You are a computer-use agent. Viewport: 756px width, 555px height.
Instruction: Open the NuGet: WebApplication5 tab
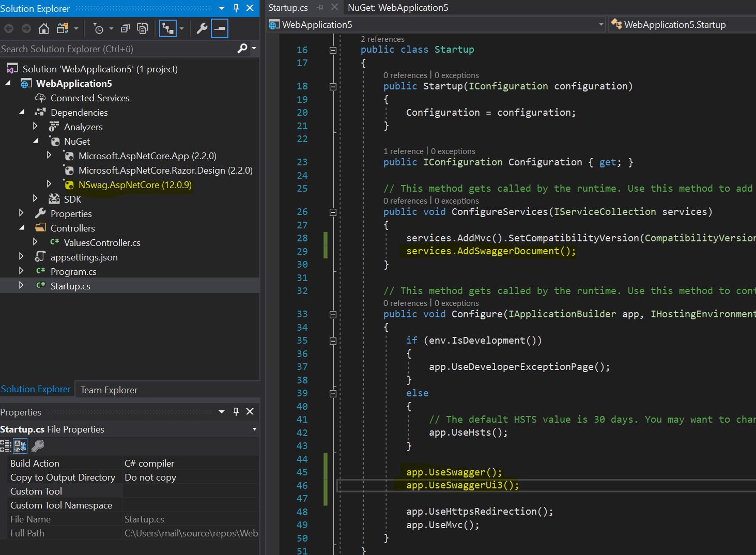click(398, 8)
